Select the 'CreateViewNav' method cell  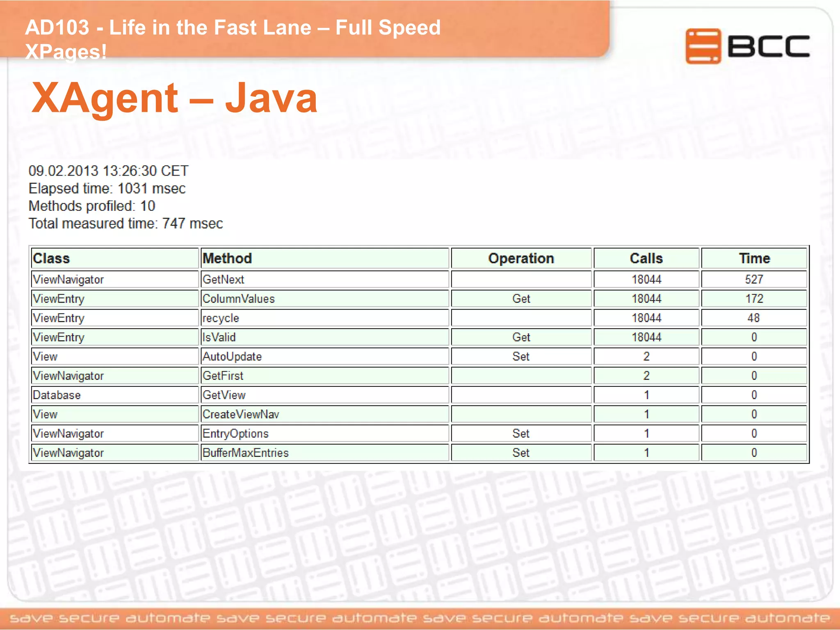click(x=324, y=414)
